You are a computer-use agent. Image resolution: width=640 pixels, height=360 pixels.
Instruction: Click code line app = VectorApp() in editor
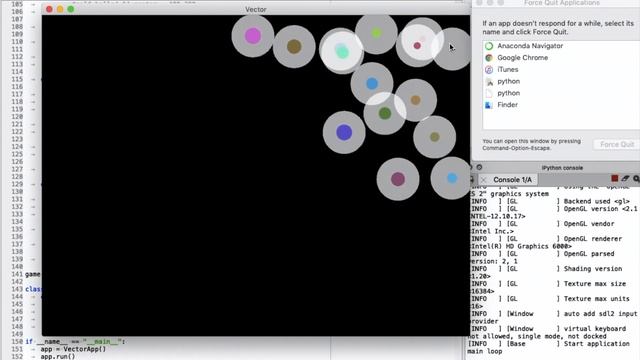73,349
